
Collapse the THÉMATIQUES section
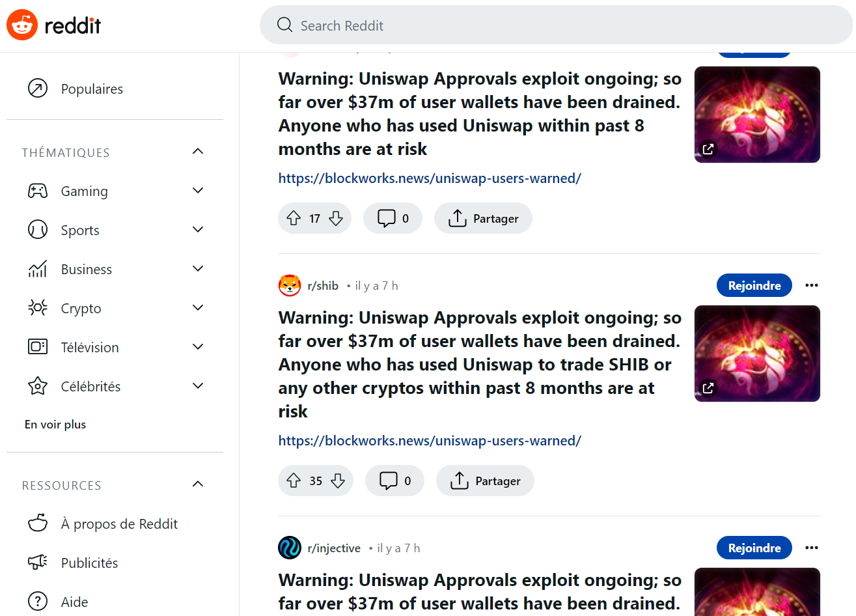pos(197,150)
